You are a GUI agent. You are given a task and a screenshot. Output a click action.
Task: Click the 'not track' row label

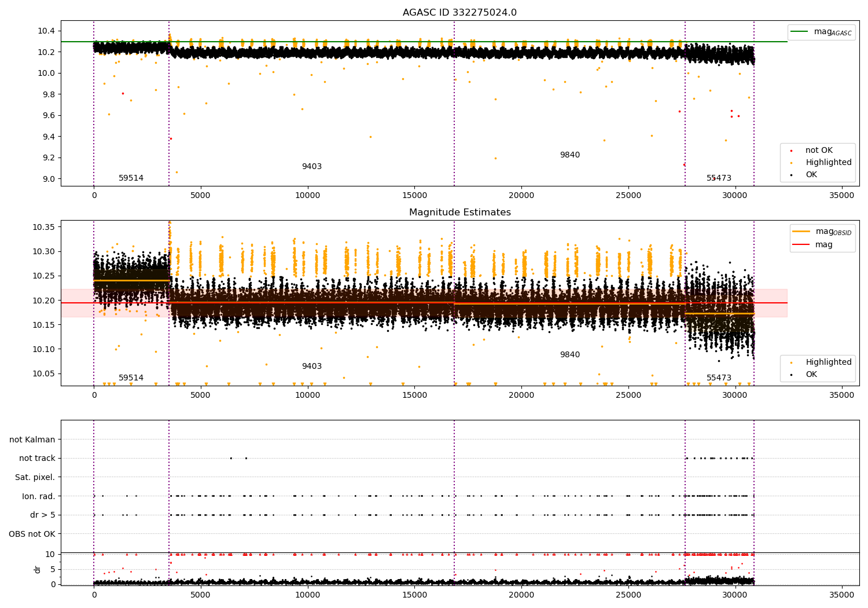(x=37, y=458)
